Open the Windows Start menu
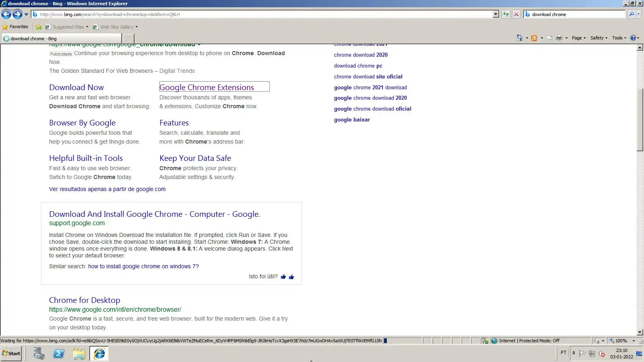This screenshot has height=362, width=644. [11, 354]
